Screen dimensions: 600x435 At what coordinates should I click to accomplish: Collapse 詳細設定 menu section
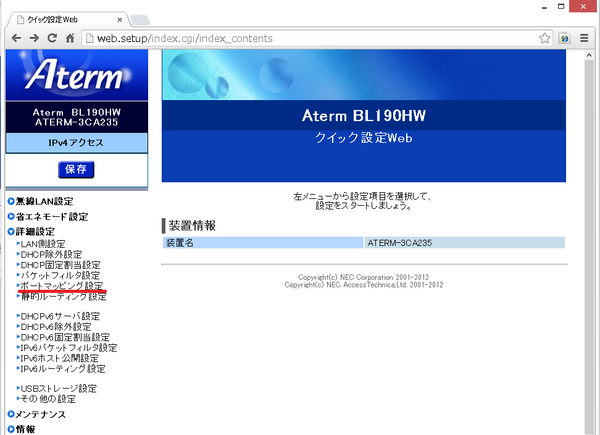31,231
